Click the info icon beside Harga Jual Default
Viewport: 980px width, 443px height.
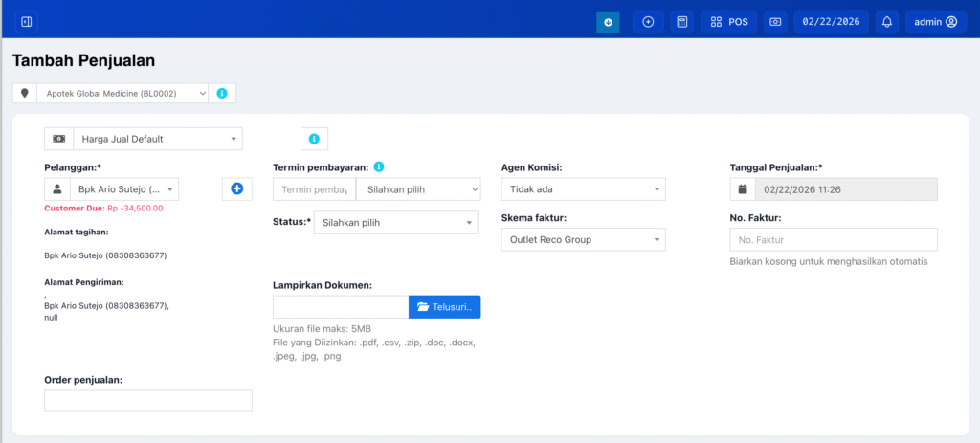[314, 140]
